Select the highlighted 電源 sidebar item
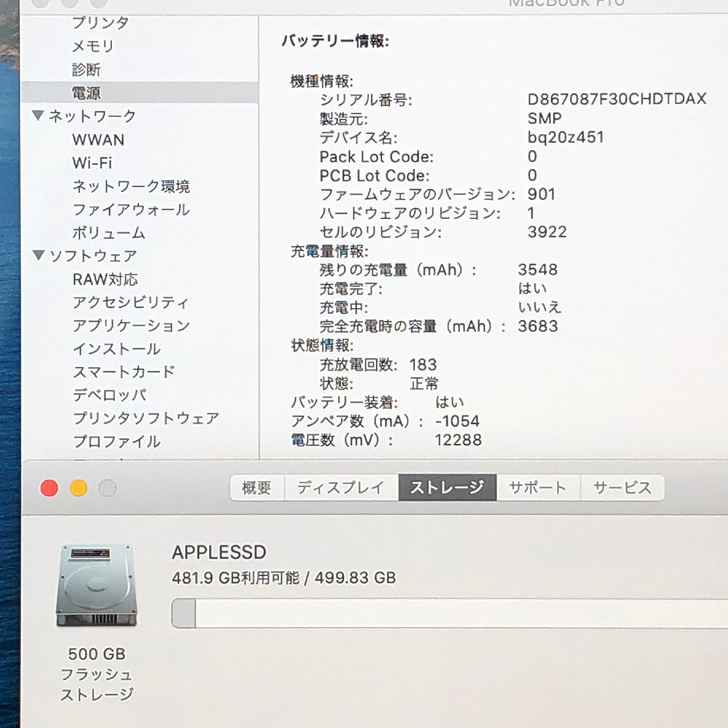Image resolution: width=728 pixels, height=728 pixels. click(x=140, y=92)
